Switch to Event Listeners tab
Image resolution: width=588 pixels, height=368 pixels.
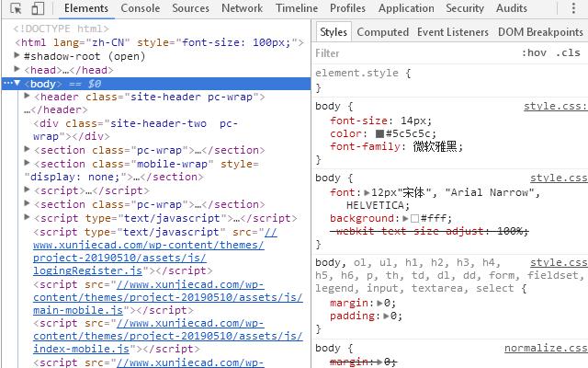pos(453,32)
